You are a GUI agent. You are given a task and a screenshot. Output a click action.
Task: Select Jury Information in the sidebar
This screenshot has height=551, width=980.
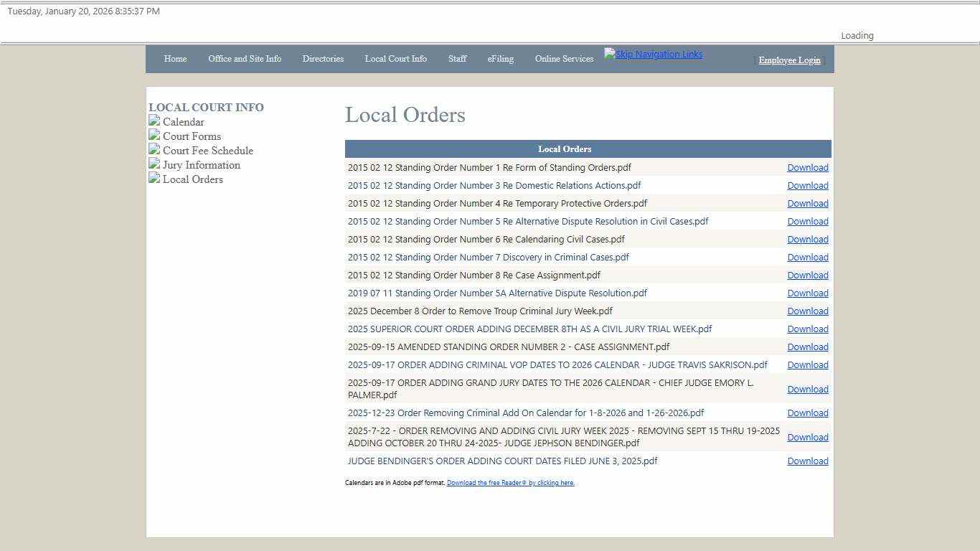coord(201,164)
